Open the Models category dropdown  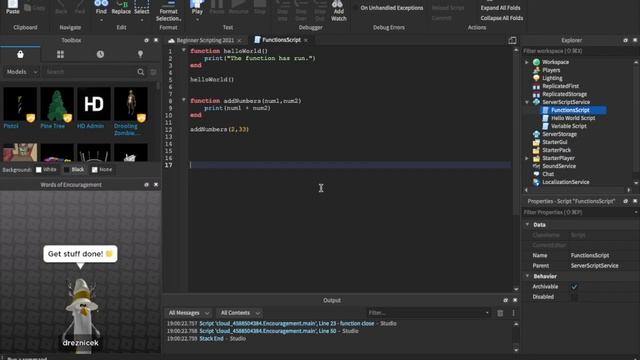[21, 72]
